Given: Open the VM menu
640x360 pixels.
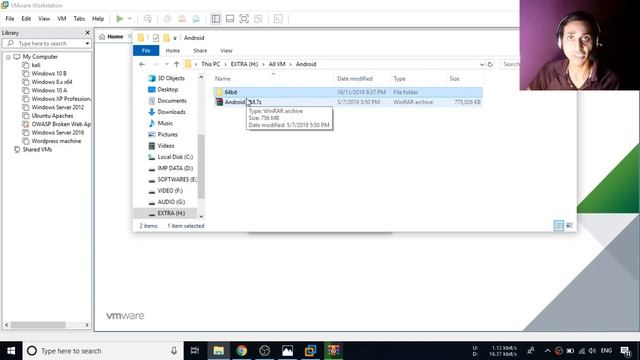Looking at the screenshot, I should 62,19.
